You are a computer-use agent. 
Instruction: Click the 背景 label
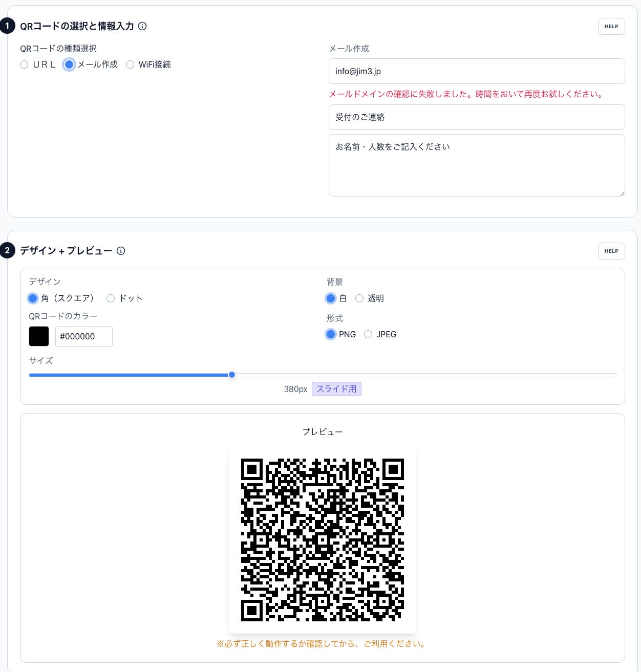point(335,282)
